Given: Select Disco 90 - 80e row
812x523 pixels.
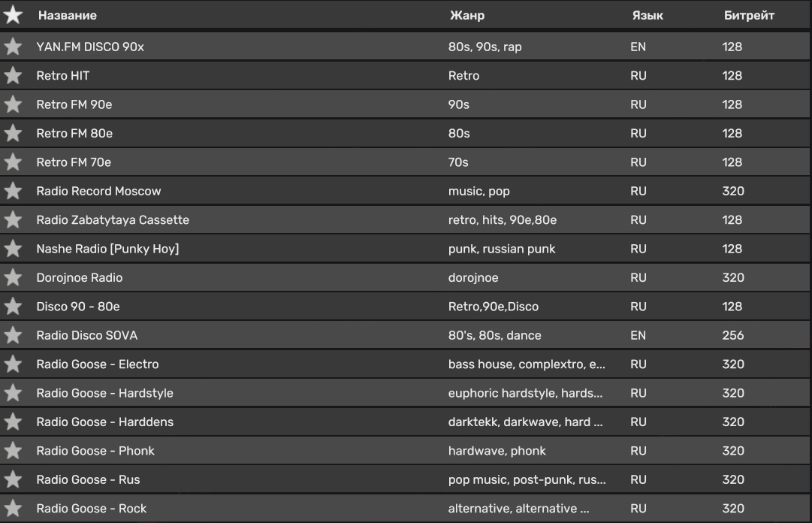Looking at the screenshot, I should click(x=78, y=307).
